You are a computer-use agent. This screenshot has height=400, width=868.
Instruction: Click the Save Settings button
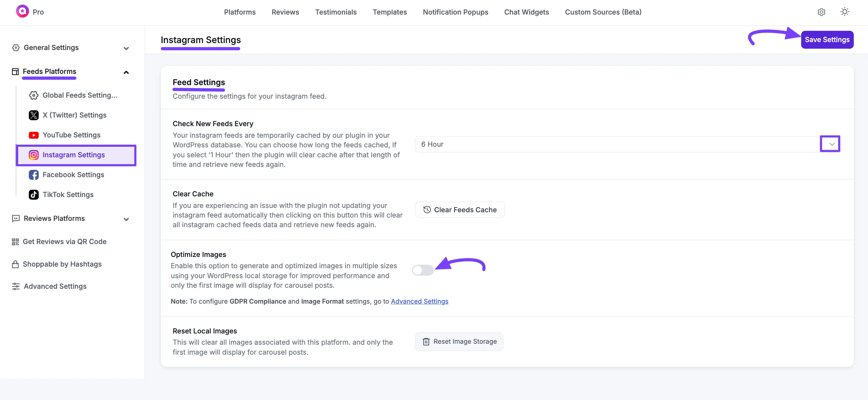tap(827, 39)
